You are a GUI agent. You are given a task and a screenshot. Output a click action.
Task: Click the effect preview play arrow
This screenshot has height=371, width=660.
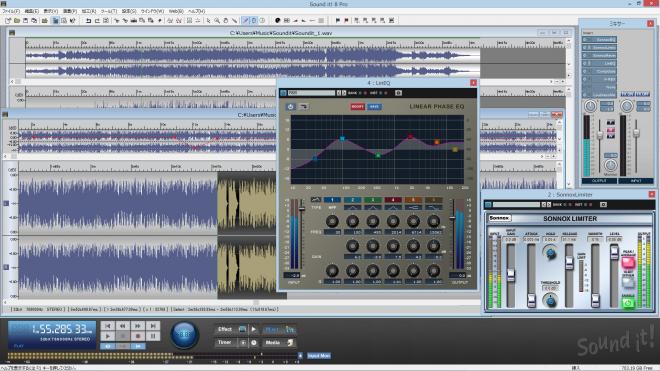tap(253, 329)
